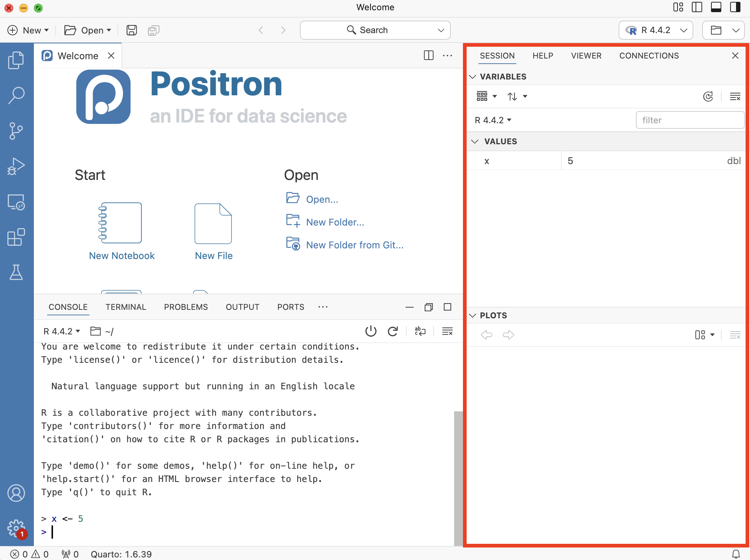The width and height of the screenshot is (750, 560).
Task: Switch to the PROBLEMS tab
Action: (x=186, y=307)
